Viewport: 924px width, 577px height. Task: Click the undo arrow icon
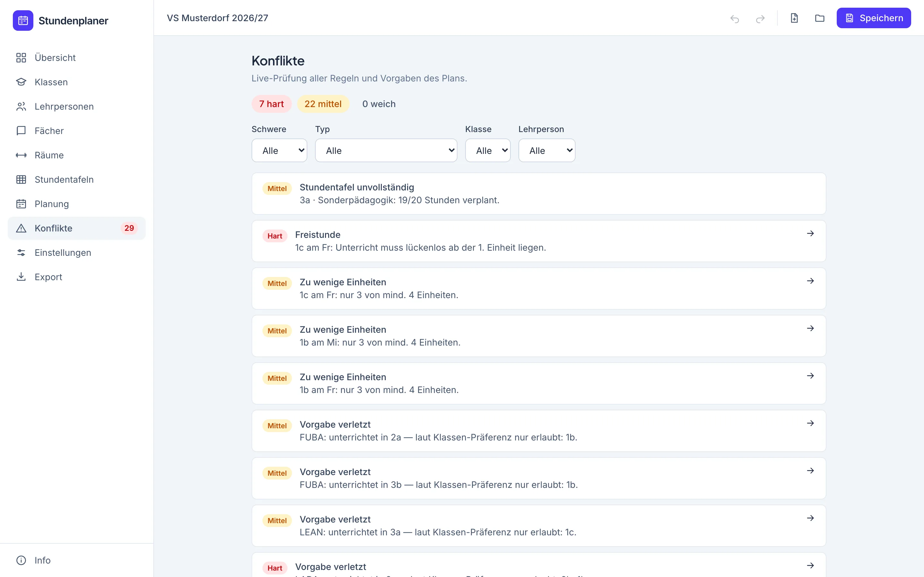(735, 18)
